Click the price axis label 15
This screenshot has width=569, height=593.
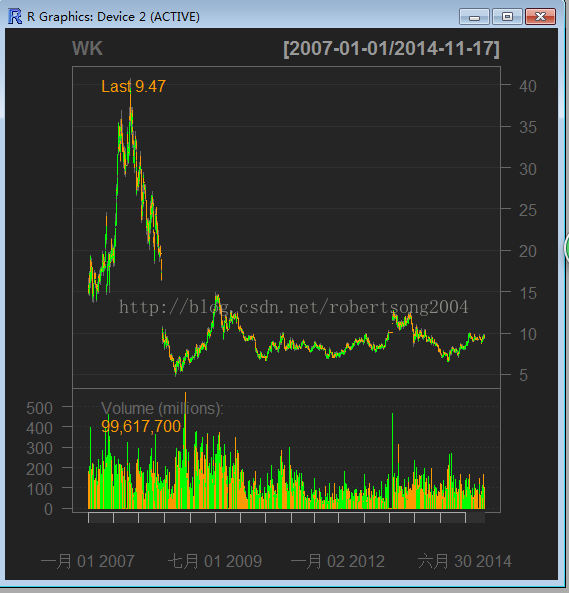click(x=527, y=293)
